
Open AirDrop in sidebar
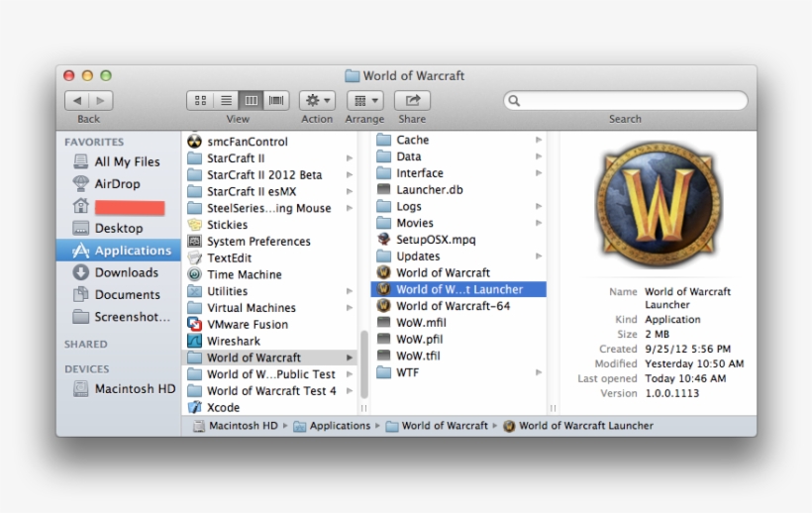pyautogui.click(x=118, y=184)
